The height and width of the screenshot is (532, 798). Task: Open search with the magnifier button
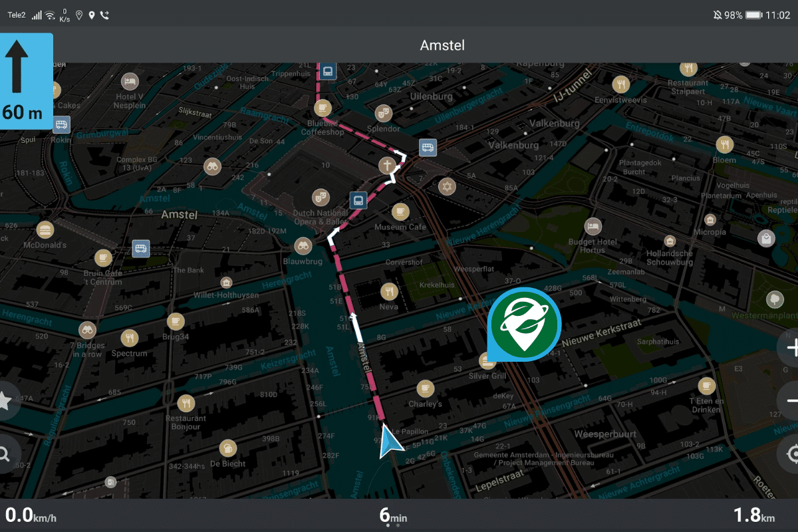[5, 454]
